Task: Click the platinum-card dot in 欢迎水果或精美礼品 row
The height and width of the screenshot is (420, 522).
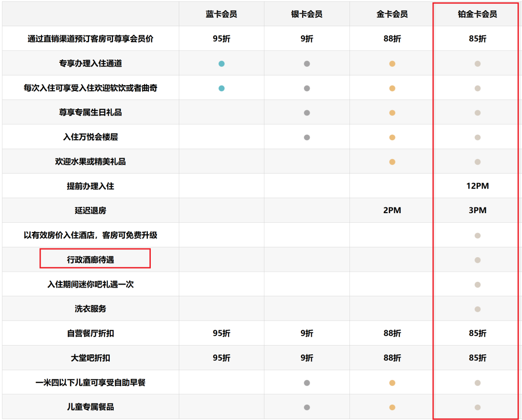Action: pyautogui.click(x=478, y=162)
